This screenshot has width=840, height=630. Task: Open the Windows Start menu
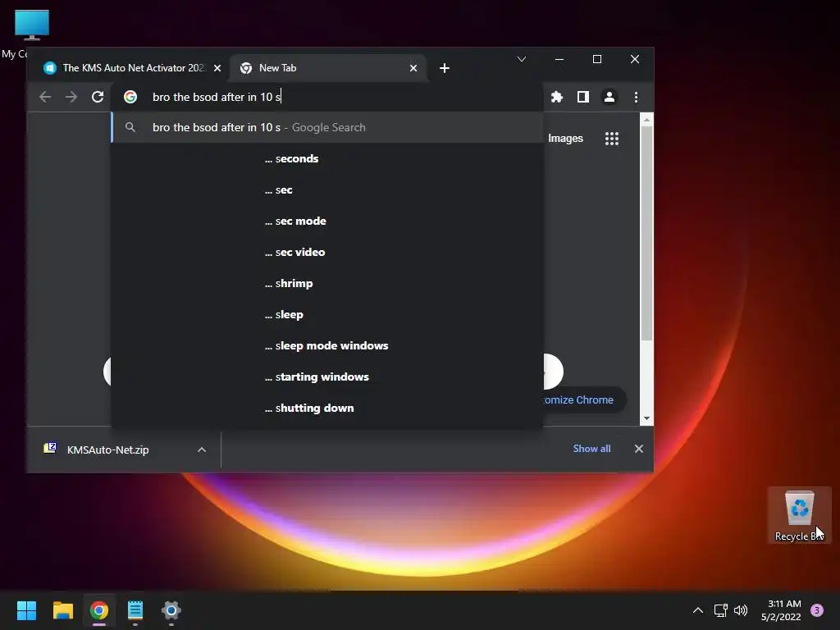(x=26, y=610)
